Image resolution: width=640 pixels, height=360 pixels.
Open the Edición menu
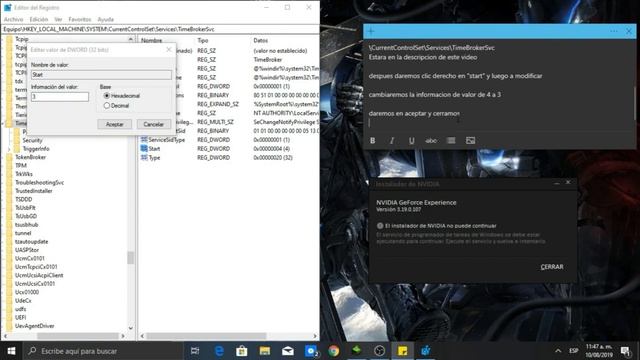(x=39, y=19)
